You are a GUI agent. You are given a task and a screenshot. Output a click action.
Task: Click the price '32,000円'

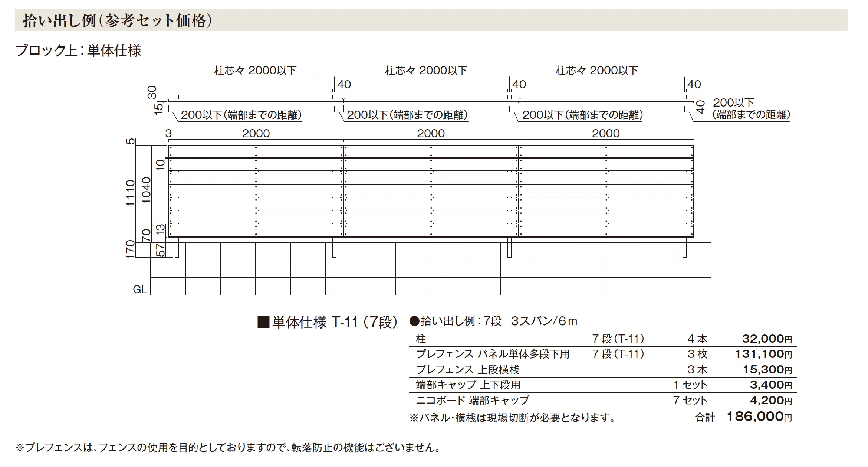(767, 339)
